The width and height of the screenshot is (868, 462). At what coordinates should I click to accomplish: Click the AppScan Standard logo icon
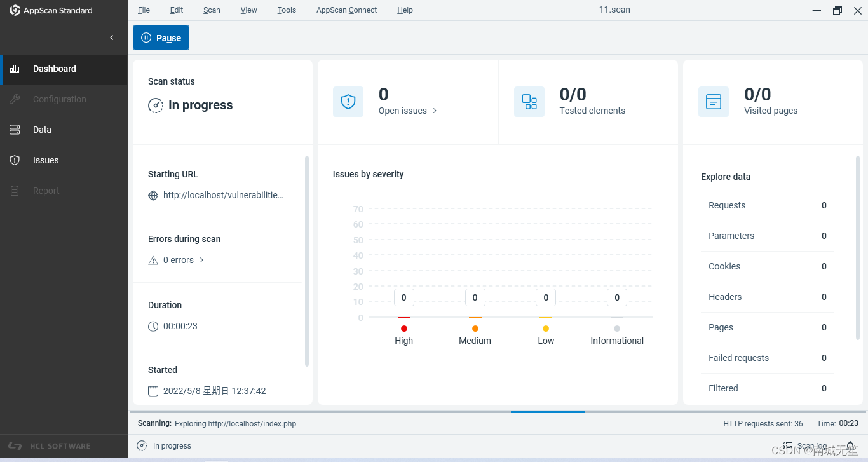click(15, 10)
